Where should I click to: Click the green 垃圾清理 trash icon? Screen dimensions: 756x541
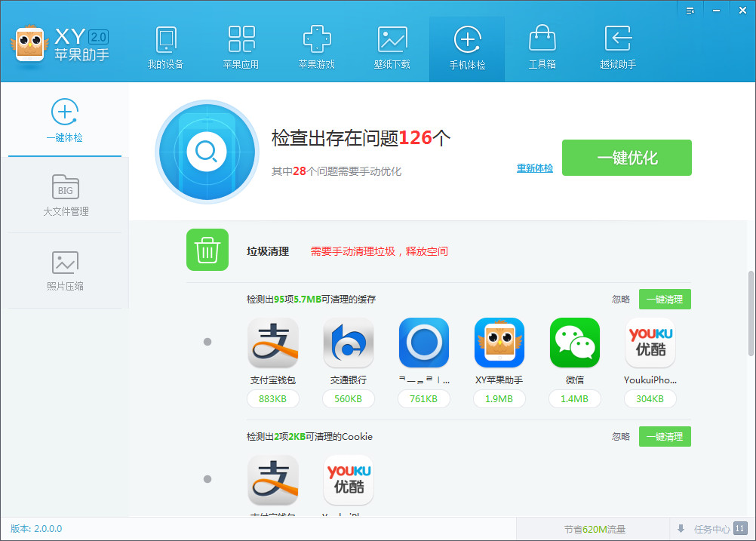(x=207, y=250)
